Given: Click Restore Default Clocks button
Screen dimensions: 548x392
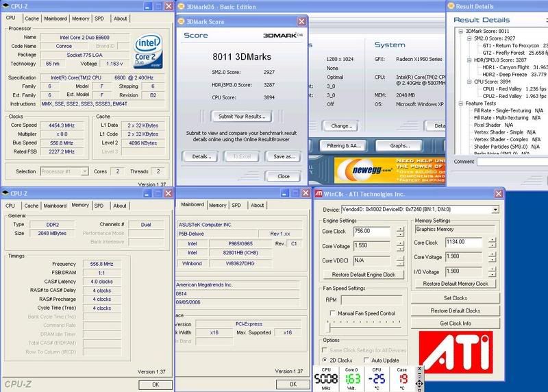Looking at the screenshot, I should point(456,310).
